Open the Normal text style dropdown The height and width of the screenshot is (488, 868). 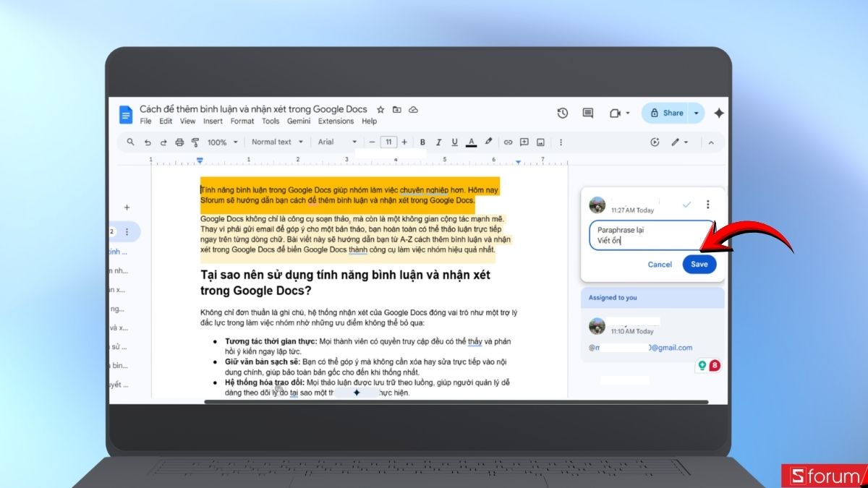coord(278,142)
